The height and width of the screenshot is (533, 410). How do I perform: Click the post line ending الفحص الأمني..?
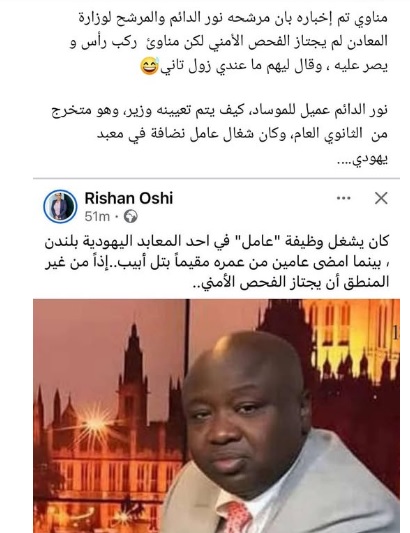point(291,282)
